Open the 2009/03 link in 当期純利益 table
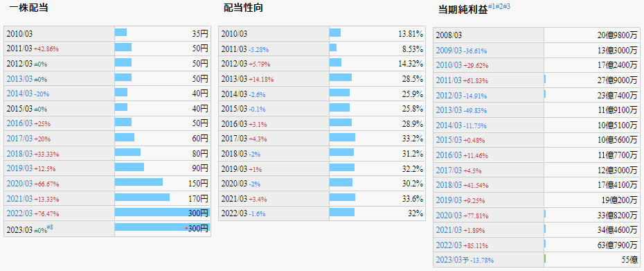 449,51
